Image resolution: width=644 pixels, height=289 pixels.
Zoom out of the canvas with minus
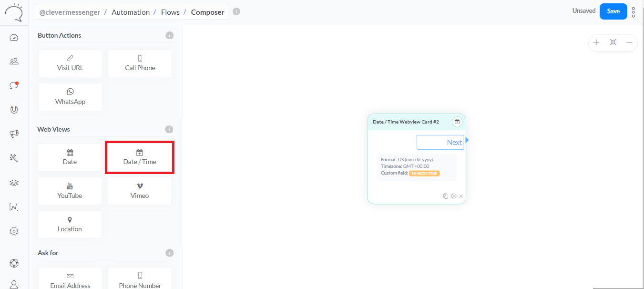pos(629,42)
